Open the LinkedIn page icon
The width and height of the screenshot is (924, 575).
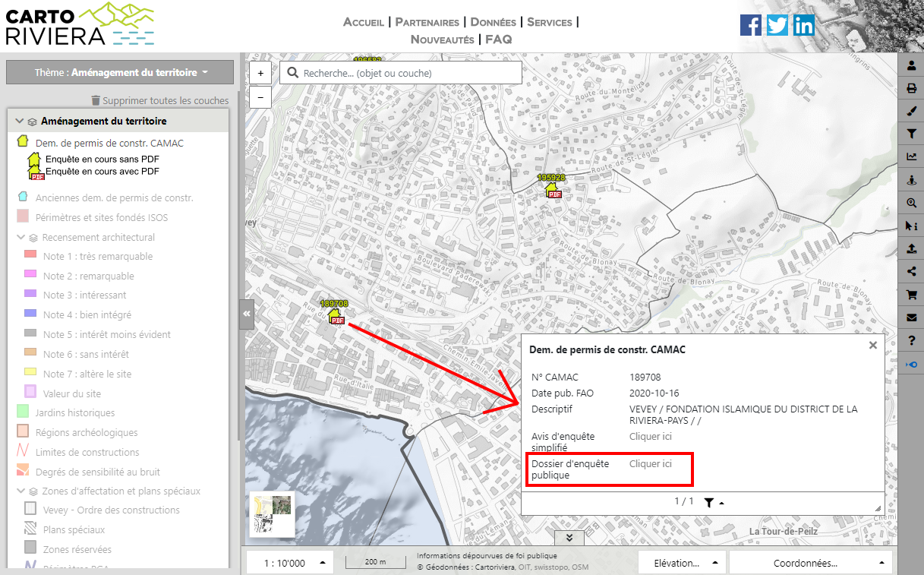[x=803, y=25]
